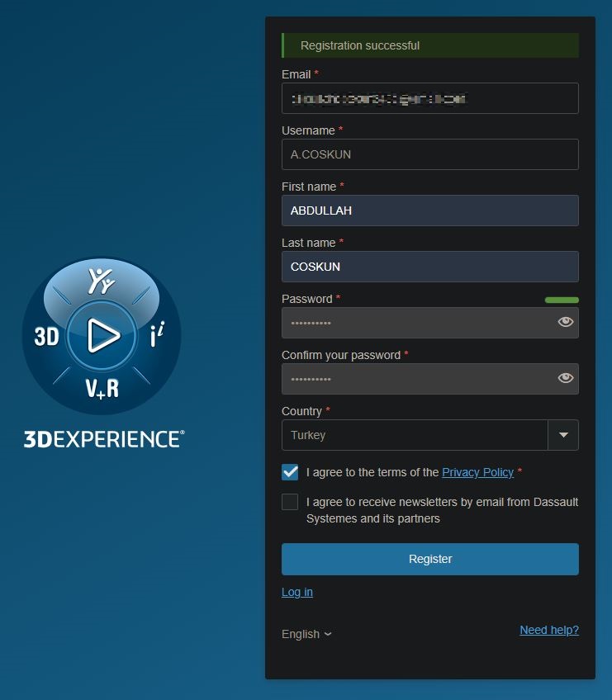The image size is (612, 700).
Task: Show the Password field characters
Action: (x=566, y=323)
